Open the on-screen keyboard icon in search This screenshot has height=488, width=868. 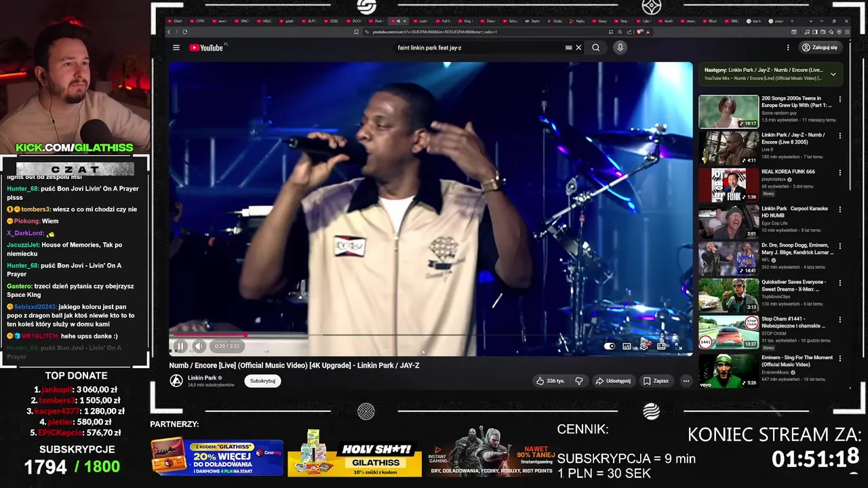tap(569, 47)
